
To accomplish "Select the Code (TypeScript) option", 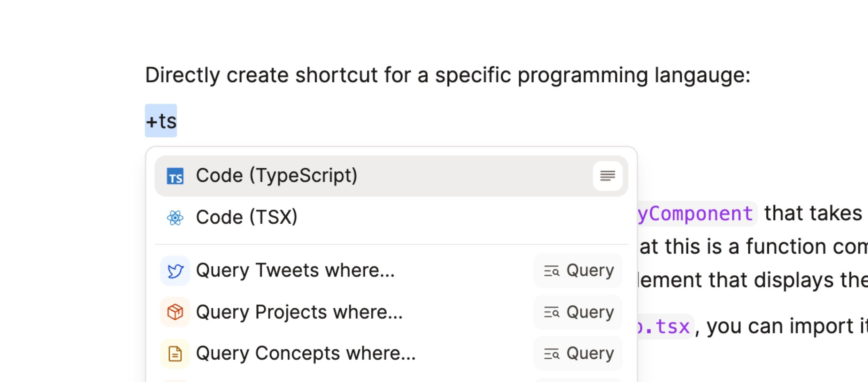I will [x=277, y=175].
